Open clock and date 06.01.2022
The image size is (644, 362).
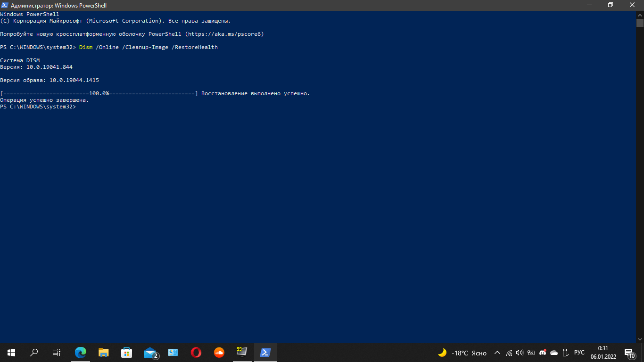(x=603, y=352)
